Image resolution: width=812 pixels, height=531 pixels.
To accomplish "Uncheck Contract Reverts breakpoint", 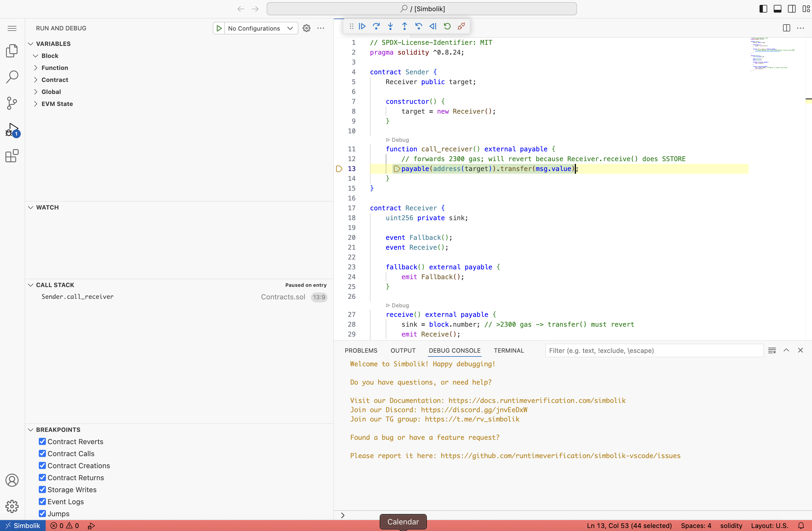I will [x=42, y=442].
